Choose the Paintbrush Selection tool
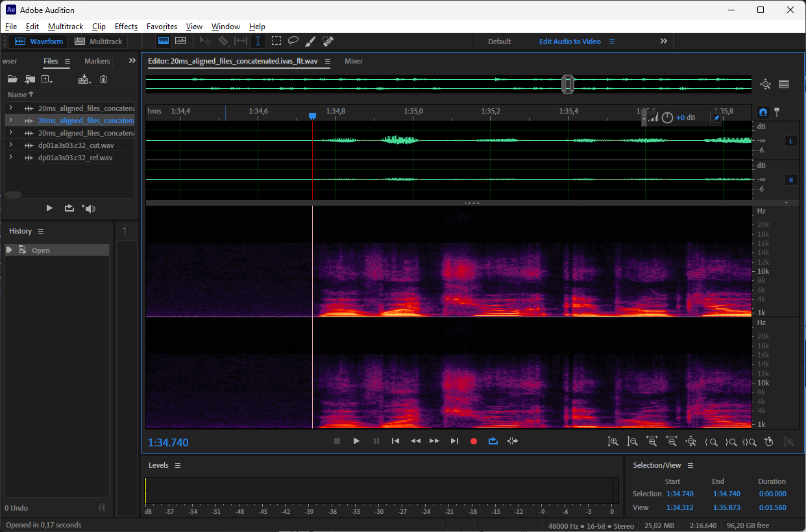The image size is (806, 532). pos(310,41)
